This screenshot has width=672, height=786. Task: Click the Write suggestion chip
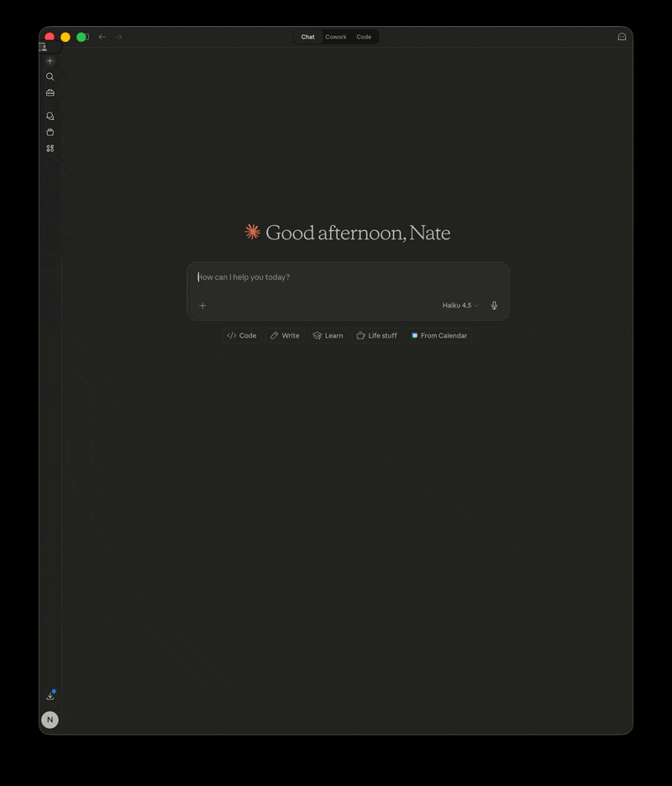285,335
